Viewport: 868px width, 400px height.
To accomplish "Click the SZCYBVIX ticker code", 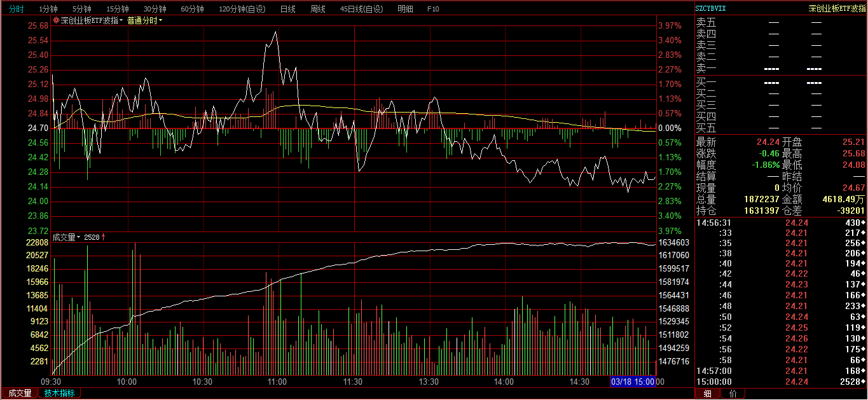I will 710,9.
